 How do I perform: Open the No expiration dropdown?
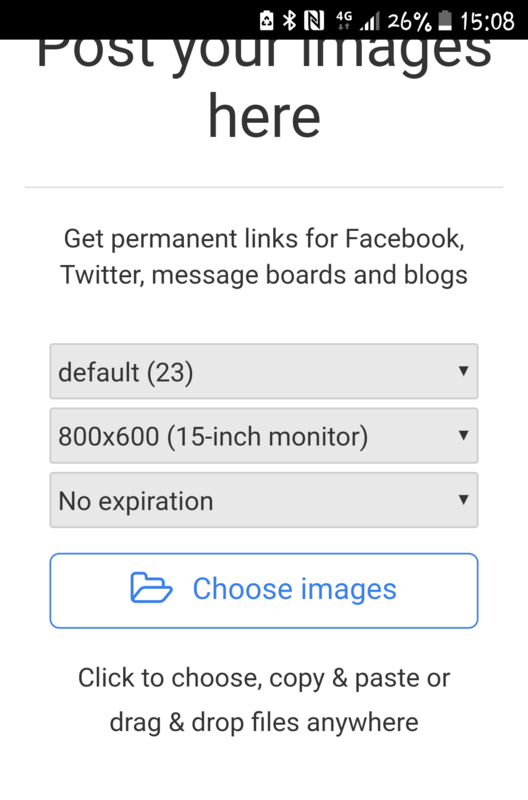(264, 500)
